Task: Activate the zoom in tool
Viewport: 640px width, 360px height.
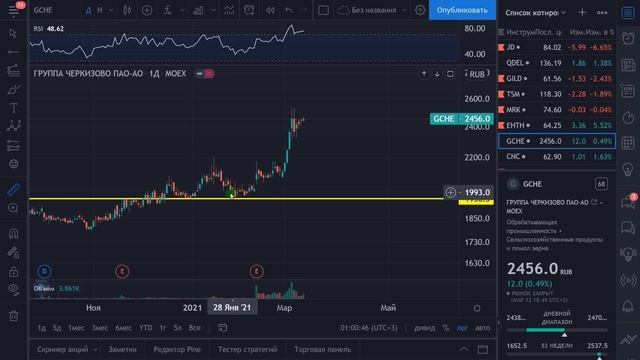Action: 13,208
